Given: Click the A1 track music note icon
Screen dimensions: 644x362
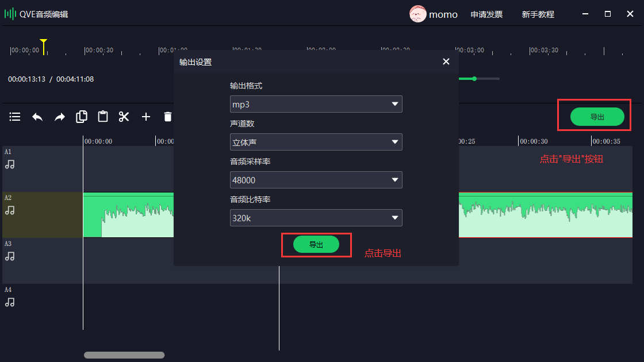Looking at the screenshot, I should (x=10, y=164).
